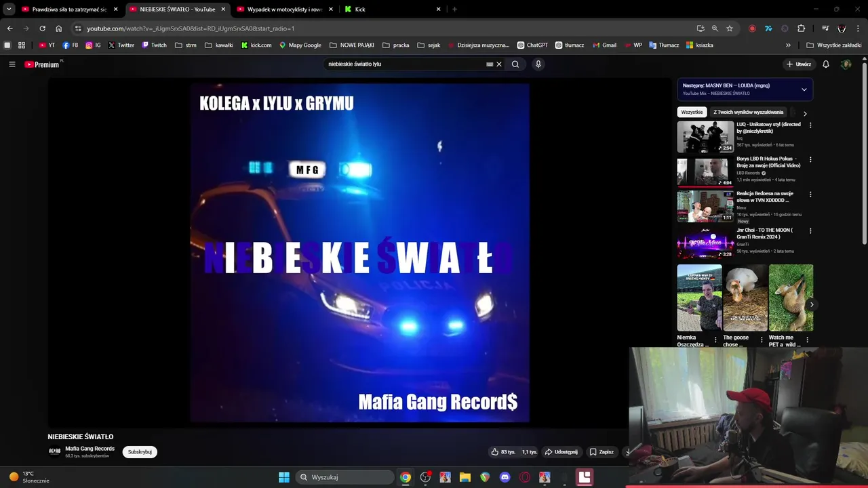Click the page vertical scrollbar
Screen dimensions: 868x488
click(864, 155)
